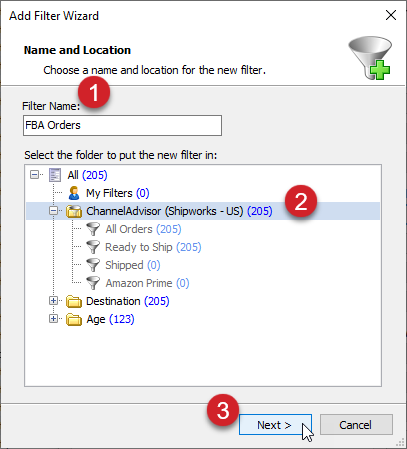407x449 pixels.
Task: Select the Destination folder label
Action: pyautogui.click(x=113, y=301)
